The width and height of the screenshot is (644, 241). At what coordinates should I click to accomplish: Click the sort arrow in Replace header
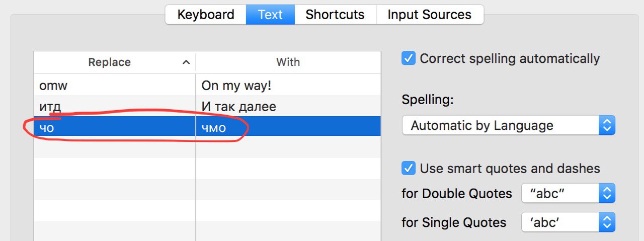pos(186,62)
